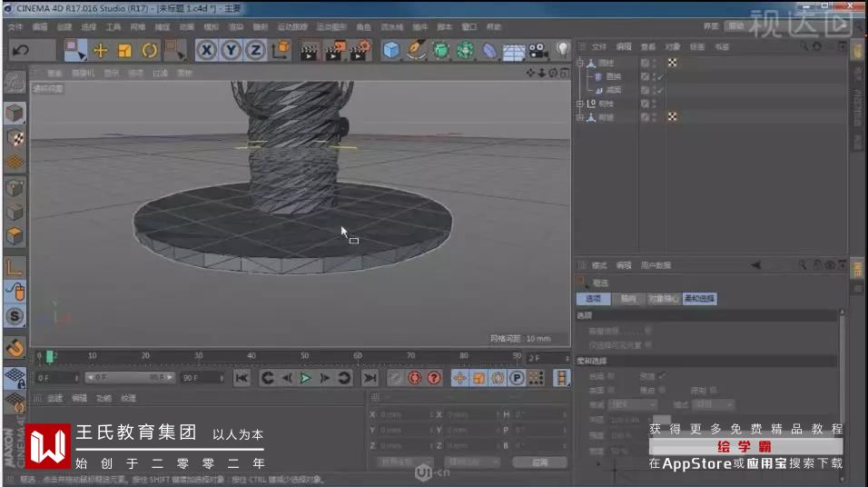Toggle the 限制 checkbox in Soft Selection

[x=713, y=391]
